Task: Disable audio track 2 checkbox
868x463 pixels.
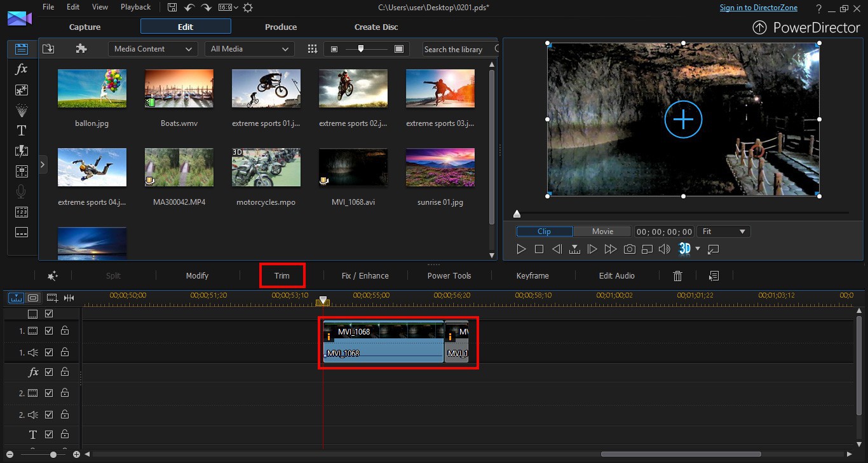Action: [x=49, y=415]
